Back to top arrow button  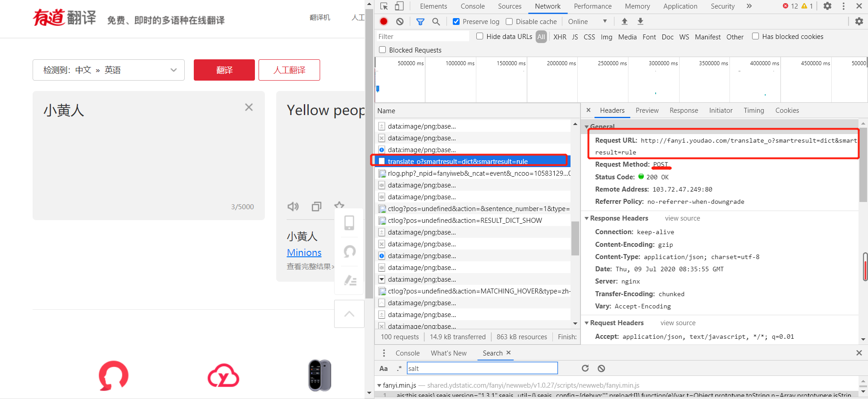pos(349,314)
